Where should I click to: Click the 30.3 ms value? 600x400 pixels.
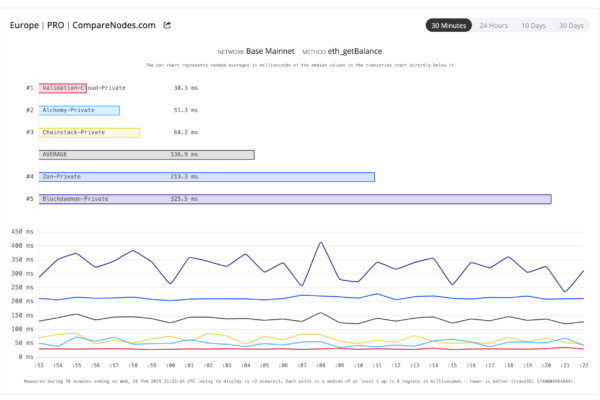pyautogui.click(x=186, y=88)
